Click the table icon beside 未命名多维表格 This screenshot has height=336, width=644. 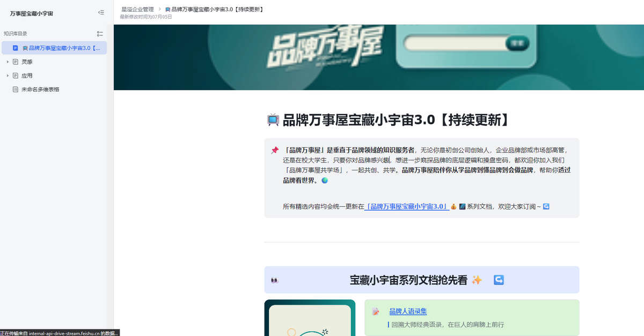(16, 89)
